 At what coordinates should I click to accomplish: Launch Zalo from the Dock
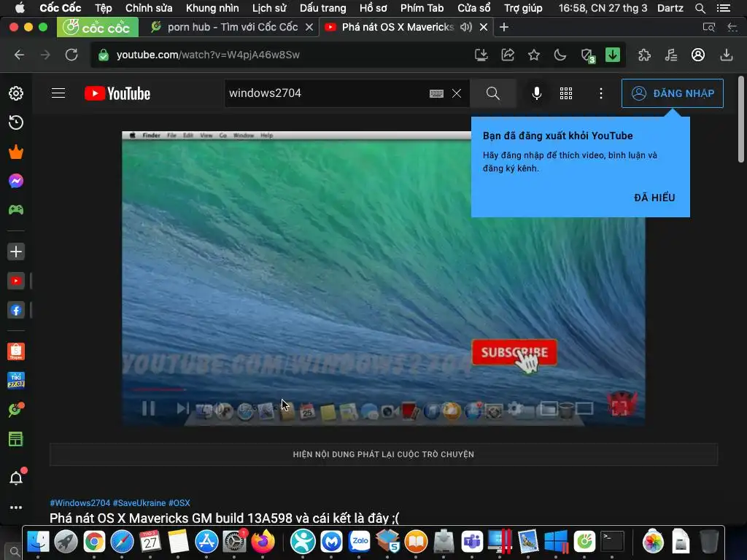pyautogui.click(x=360, y=542)
